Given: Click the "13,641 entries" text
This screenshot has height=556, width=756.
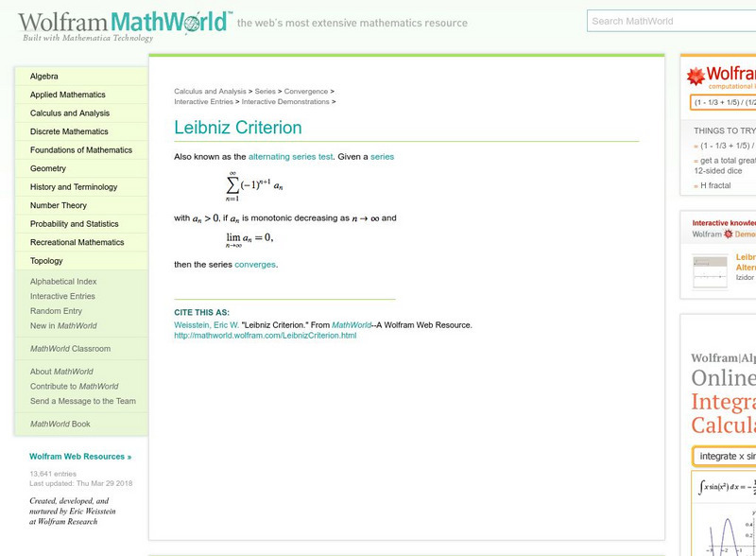Looking at the screenshot, I should point(53,474).
